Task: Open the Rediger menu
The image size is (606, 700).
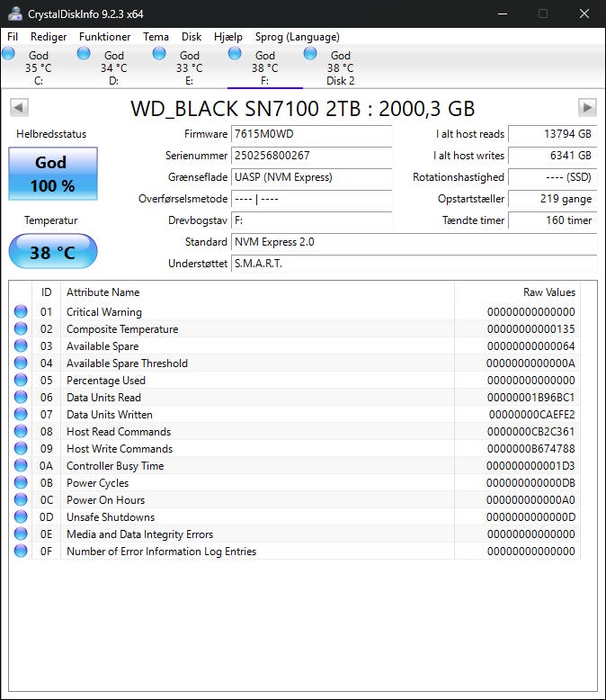Action: [49, 37]
